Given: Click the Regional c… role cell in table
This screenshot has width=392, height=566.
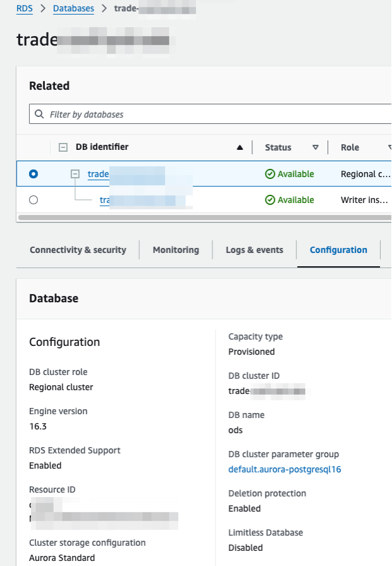Looking at the screenshot, I should point(365,174).
